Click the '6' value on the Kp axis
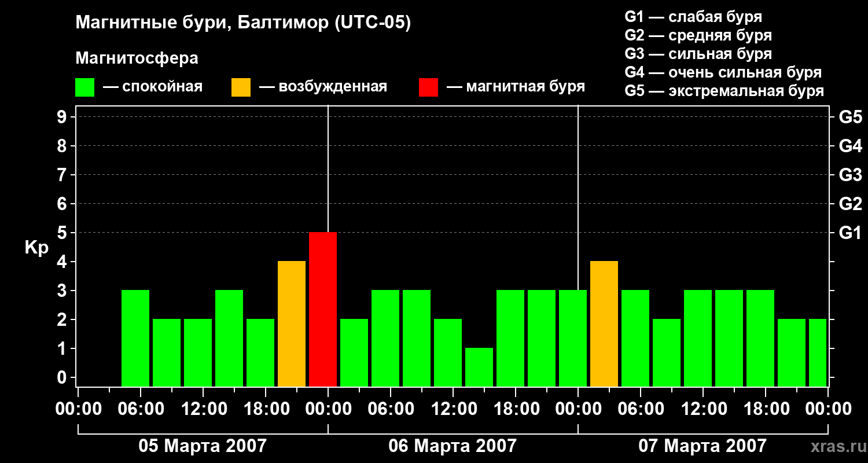 click(63, 204)
